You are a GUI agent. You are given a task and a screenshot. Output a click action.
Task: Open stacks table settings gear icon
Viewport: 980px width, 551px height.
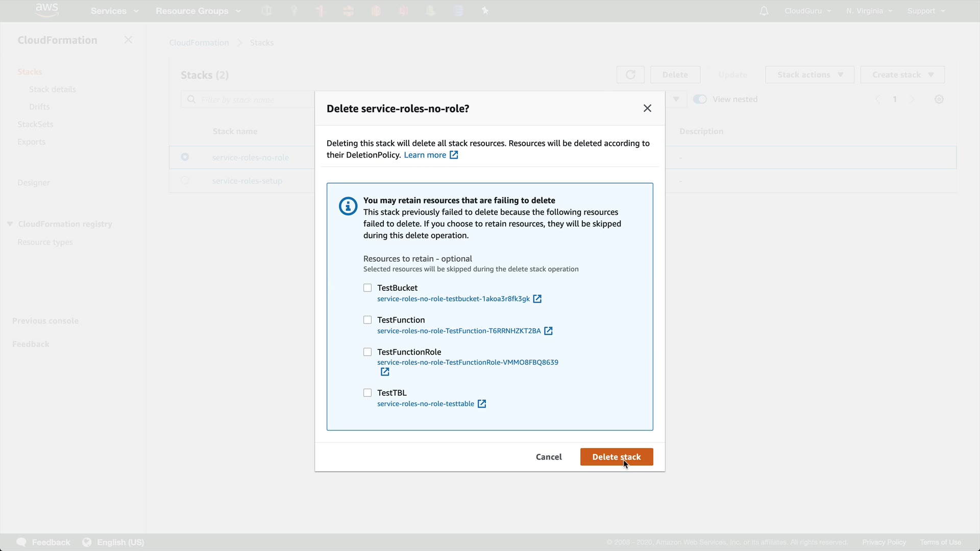pyautogui.click(x=939, y=99)
